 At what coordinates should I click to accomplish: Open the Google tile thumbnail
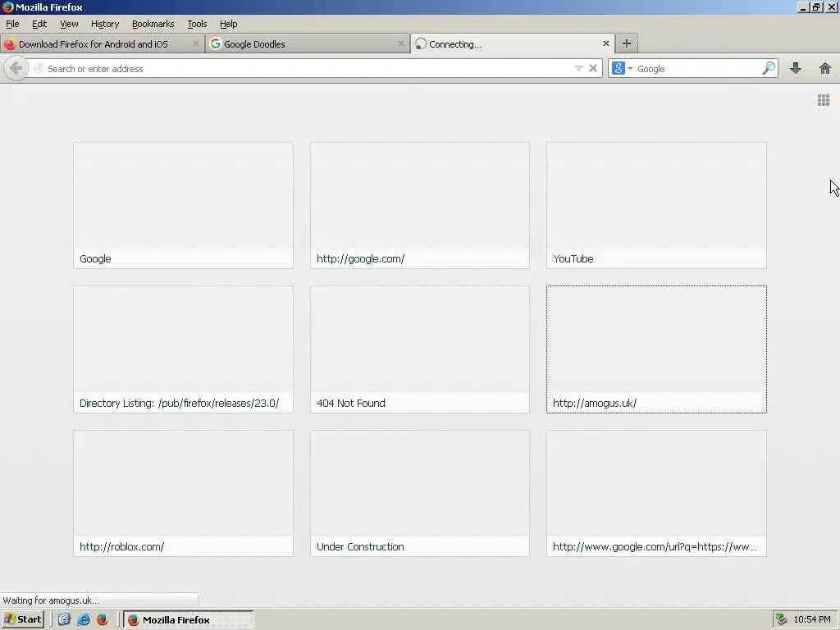pyautogui.click(x=183, y=205)
